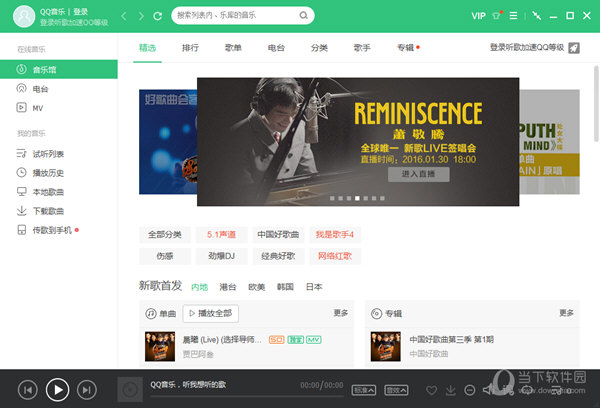
Task: Focus the search music input field
Action: coord(243,15)
